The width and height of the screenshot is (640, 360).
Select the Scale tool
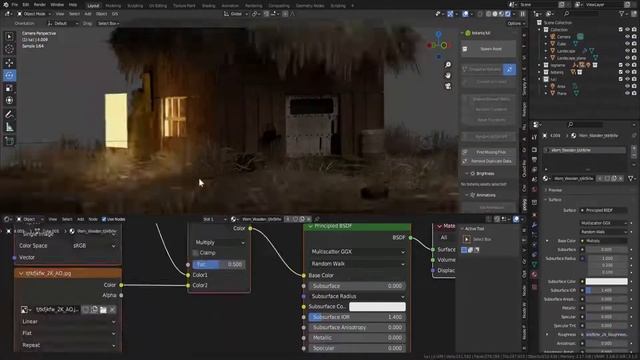click(9, 88)
